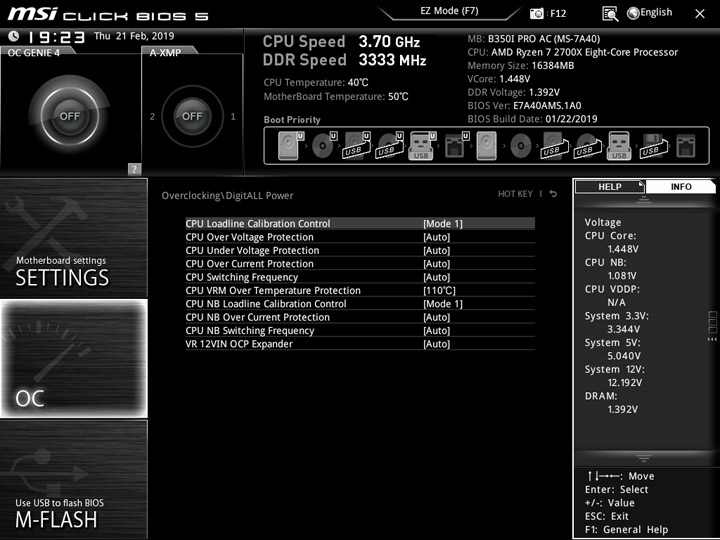Click the MotherBoard Temperature: 50°C reading
The height and width of the screenshot is (540, 720).
point(336,96)
